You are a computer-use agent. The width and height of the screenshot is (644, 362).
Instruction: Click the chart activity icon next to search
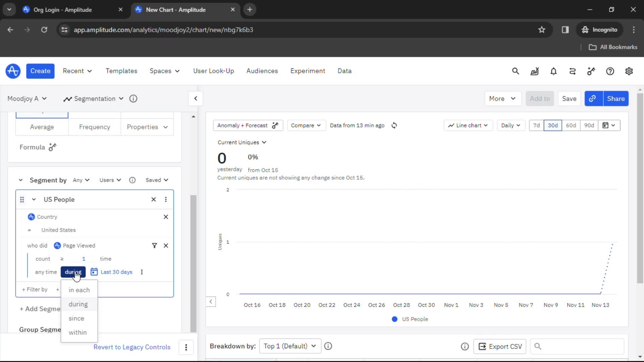tap(534, 71)
